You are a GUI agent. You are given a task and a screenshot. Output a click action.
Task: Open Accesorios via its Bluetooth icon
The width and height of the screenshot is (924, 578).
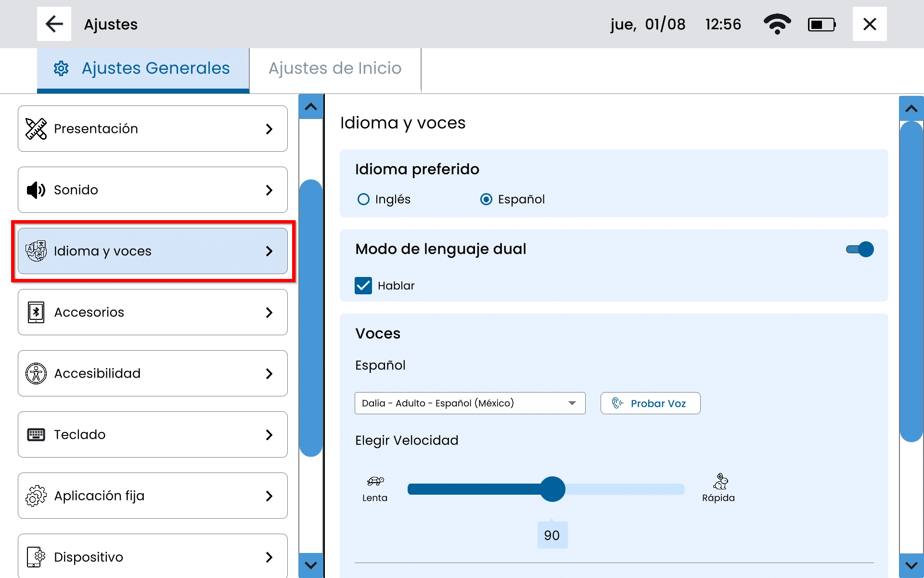coord(36,312)
